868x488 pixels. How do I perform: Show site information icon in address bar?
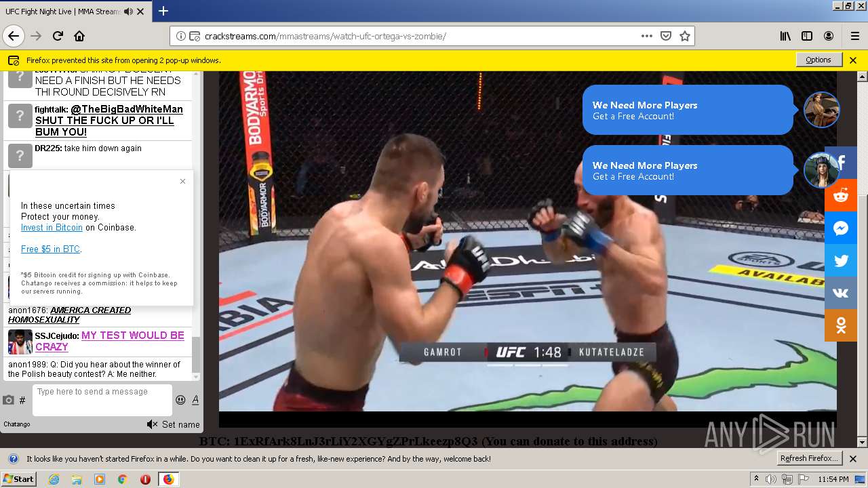click(181, 36)
